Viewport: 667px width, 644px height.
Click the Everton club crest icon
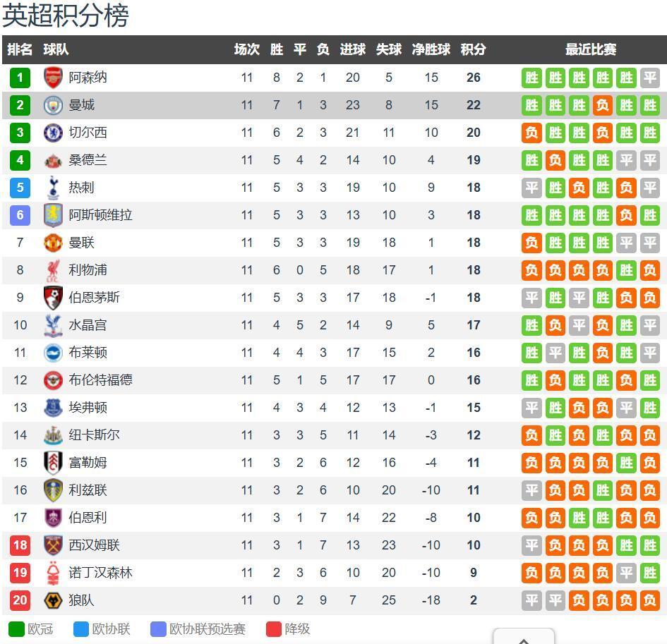coord(53,408)
